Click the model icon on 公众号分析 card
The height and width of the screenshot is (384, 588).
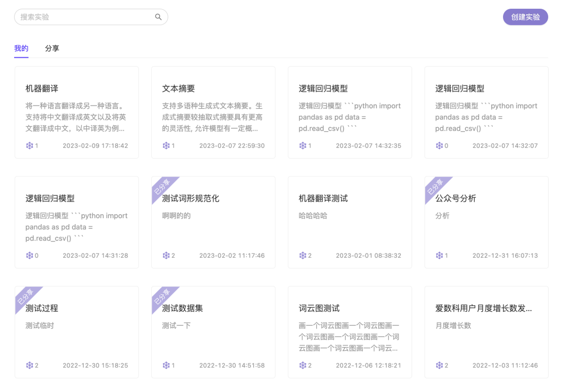439,255
